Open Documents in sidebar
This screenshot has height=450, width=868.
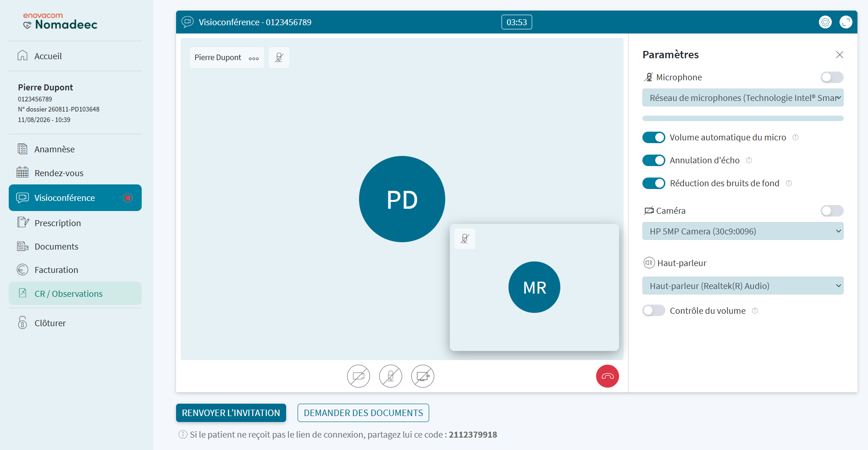click(75, 246)
